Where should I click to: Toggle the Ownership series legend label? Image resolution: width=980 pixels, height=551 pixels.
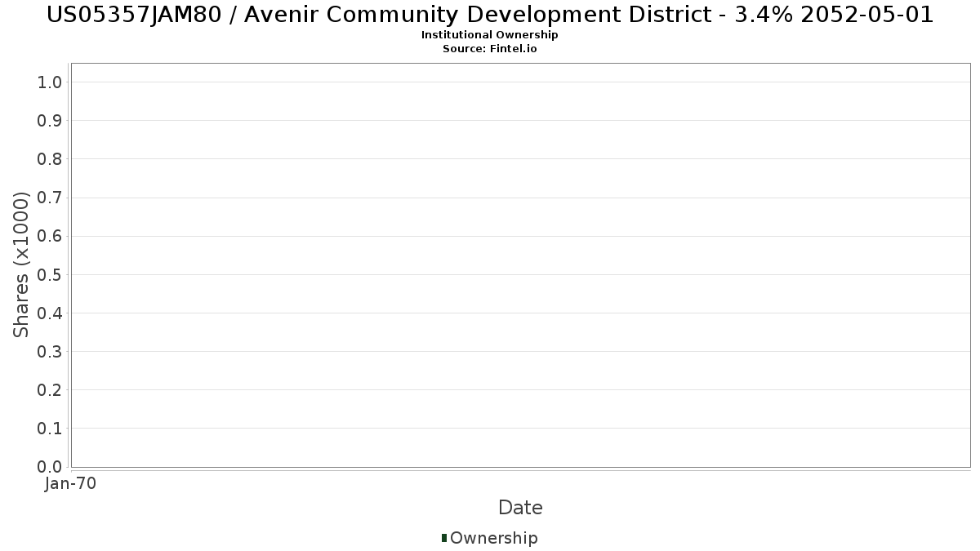493,538
